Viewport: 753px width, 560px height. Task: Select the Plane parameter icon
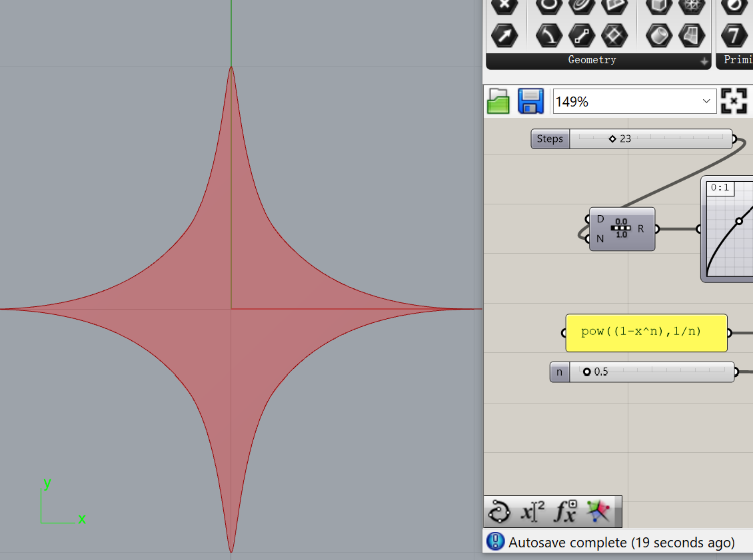[x=614, y=35]
